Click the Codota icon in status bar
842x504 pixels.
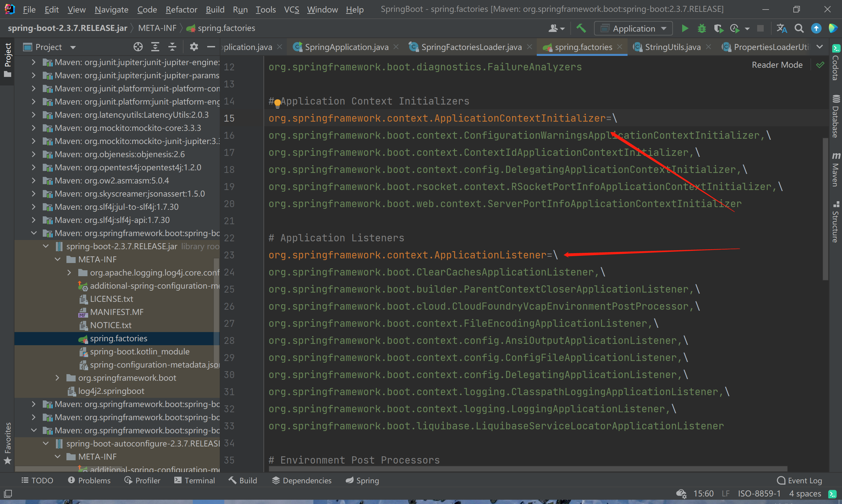(832, 493)
